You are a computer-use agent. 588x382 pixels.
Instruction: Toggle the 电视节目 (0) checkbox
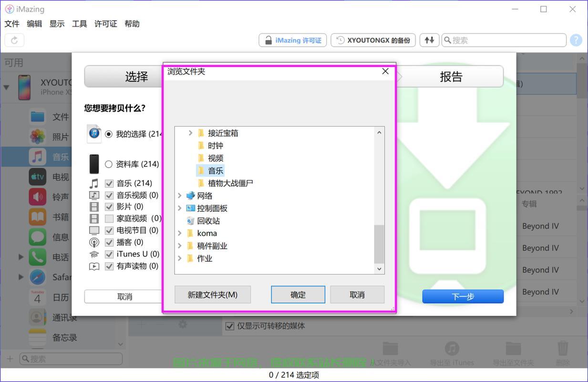(109, 230)
